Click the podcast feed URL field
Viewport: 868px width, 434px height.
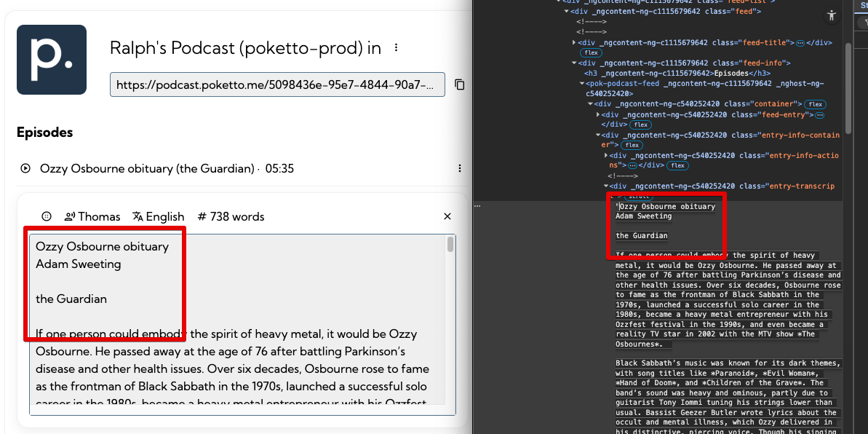[x=276, y=84]
